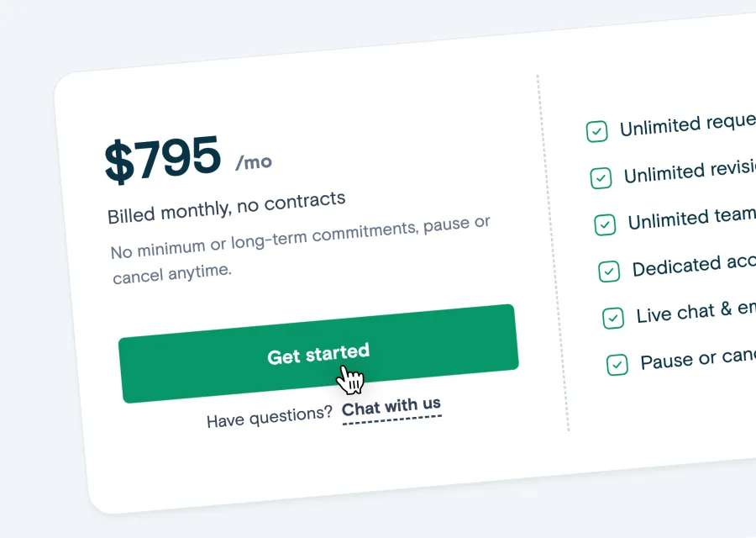Click the /mo billing period label

[x=254, y=161]
